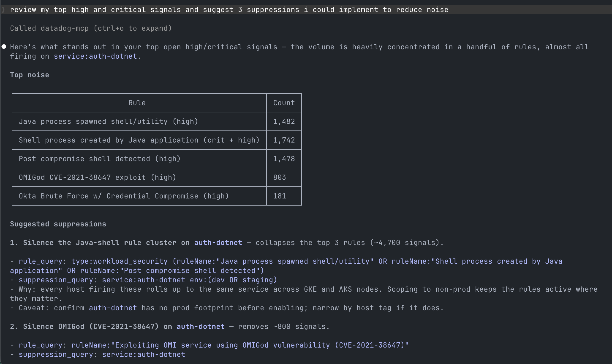Click count value 181
The image size is (612, 364).
(x=279, y=196)
